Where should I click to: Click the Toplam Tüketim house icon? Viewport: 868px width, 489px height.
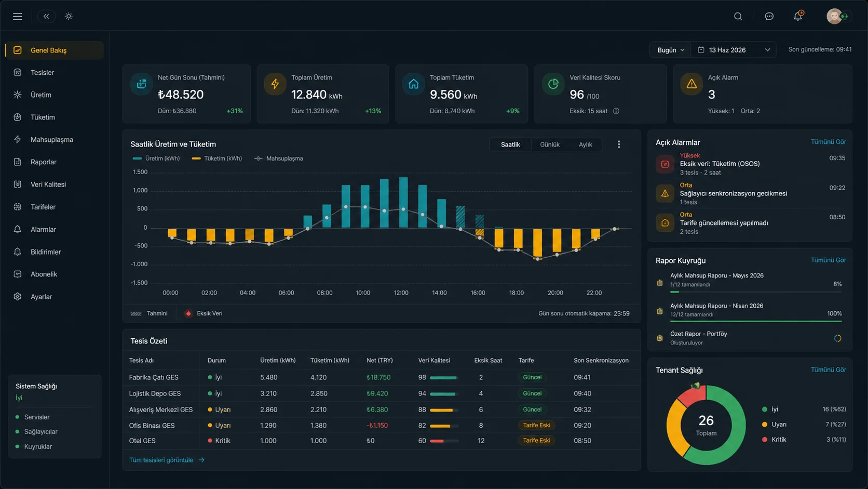(414, 84)
